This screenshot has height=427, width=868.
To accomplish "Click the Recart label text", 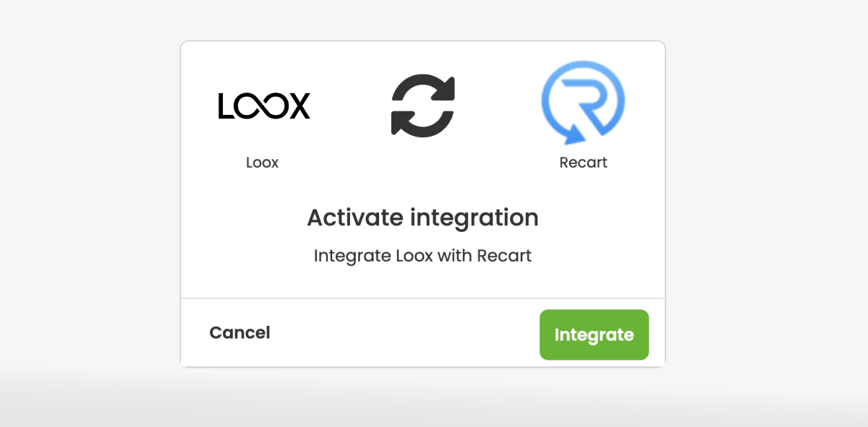I will click(583, 163).
